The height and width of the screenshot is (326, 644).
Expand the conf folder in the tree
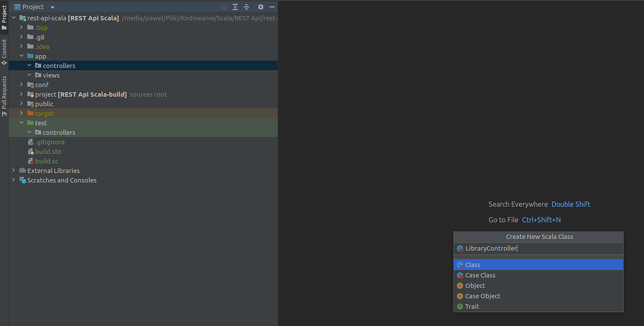click(x=21, y=84)
